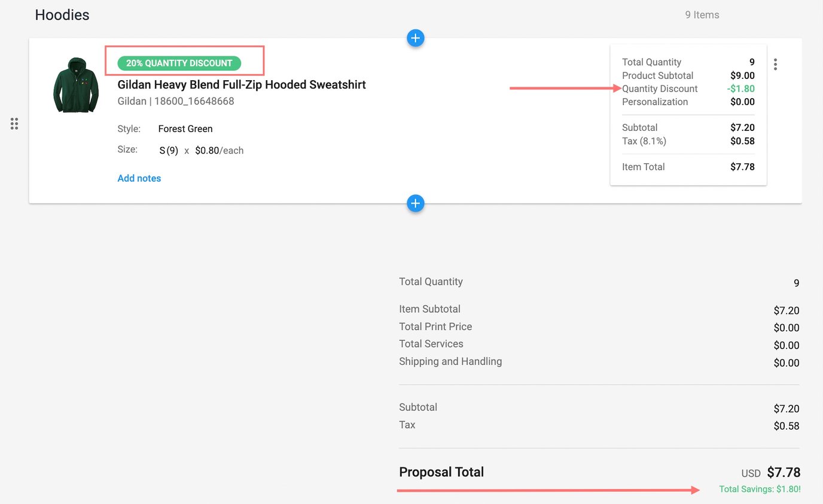Open the three-dot menu for the hoodie item
823x504 pixels.
pos(775,65)
